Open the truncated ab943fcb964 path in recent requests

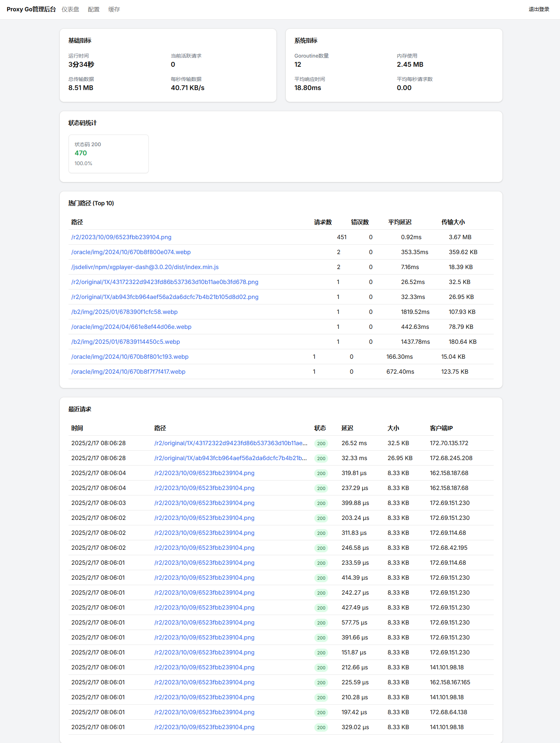point(230,458)
